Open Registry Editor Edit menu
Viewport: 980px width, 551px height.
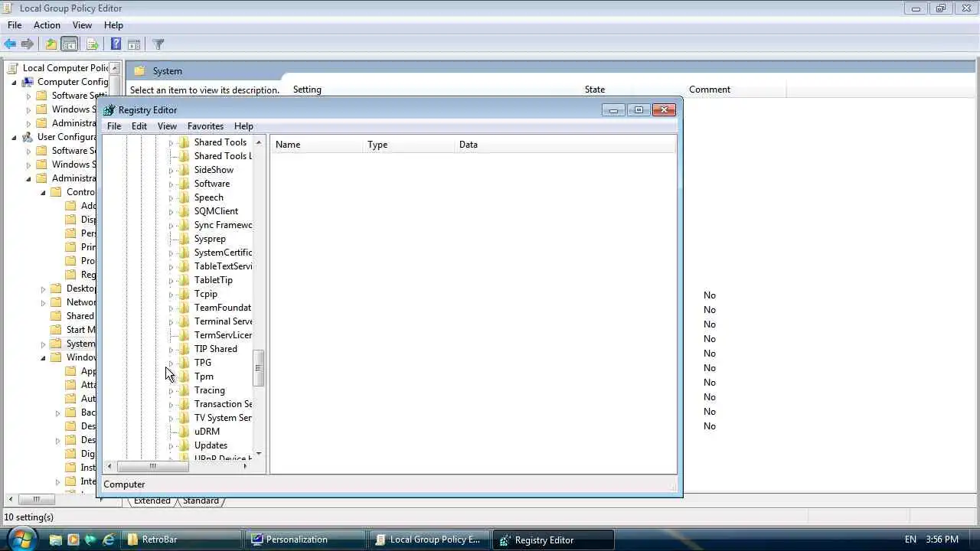tap(139, 126)
